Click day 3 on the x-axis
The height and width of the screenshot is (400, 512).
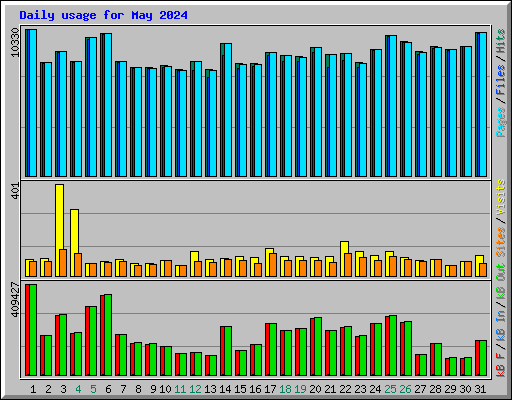(x=63, y=389)
